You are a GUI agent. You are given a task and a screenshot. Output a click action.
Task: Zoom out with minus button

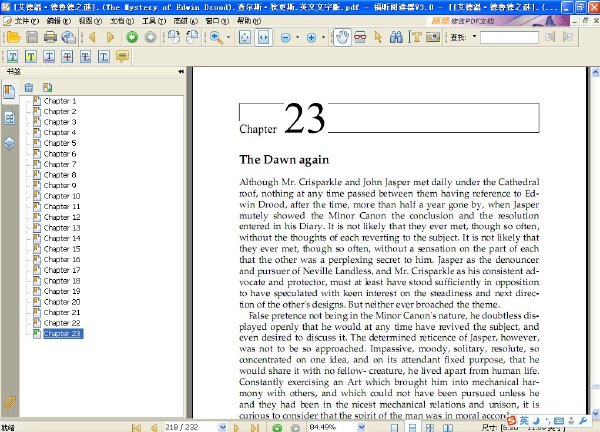tap(285, 37)
